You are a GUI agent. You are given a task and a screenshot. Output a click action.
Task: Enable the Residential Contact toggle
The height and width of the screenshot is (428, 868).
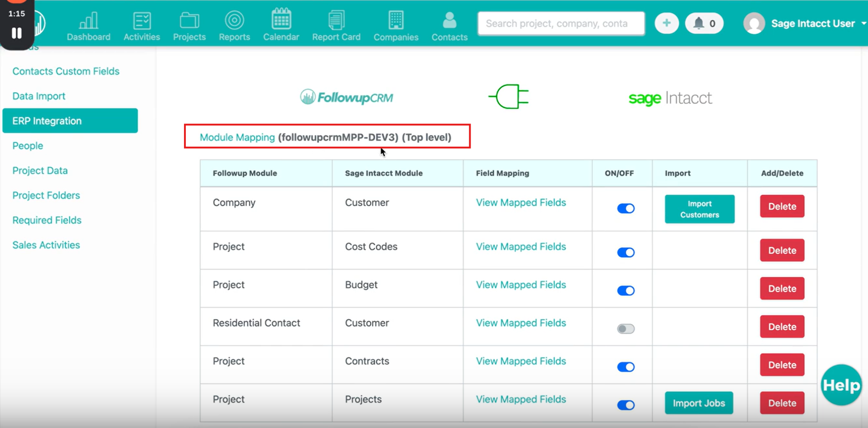625,328
